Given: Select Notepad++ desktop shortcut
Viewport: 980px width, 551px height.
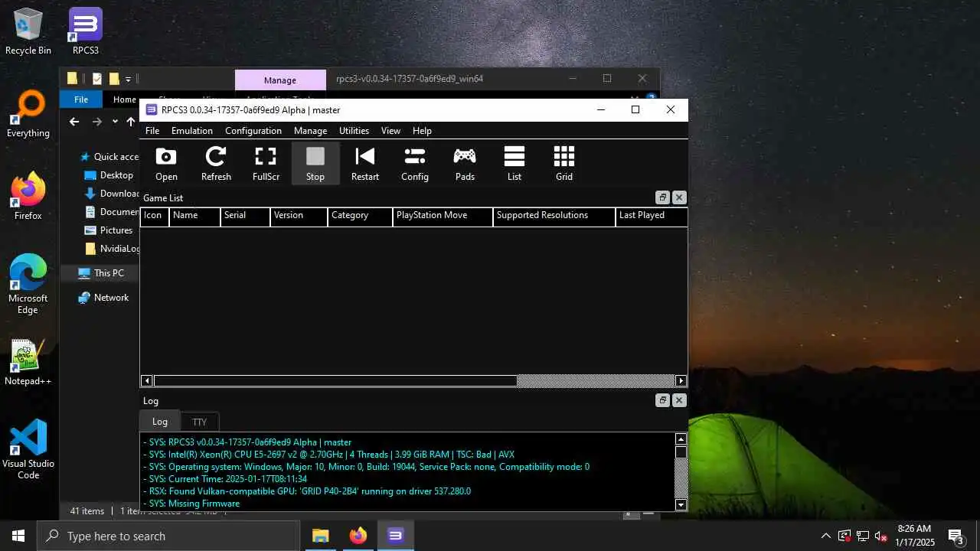Looking at the screenshot, I should point(28,363).
